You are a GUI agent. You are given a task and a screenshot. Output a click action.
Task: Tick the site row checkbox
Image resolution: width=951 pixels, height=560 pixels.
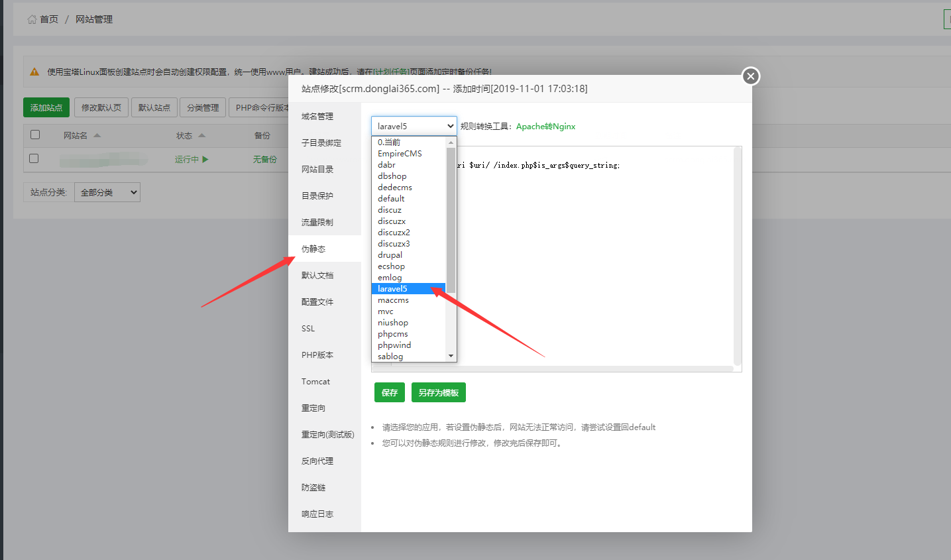(x=34, y=158)
